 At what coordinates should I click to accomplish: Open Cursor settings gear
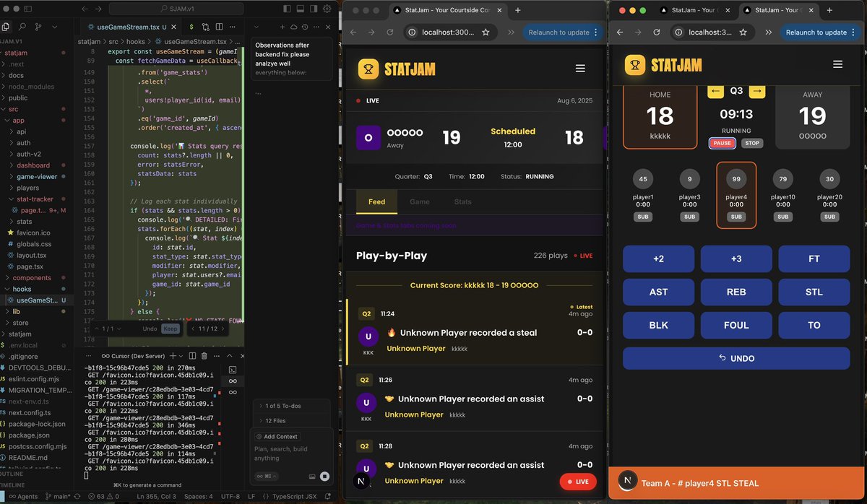(327, 9)
